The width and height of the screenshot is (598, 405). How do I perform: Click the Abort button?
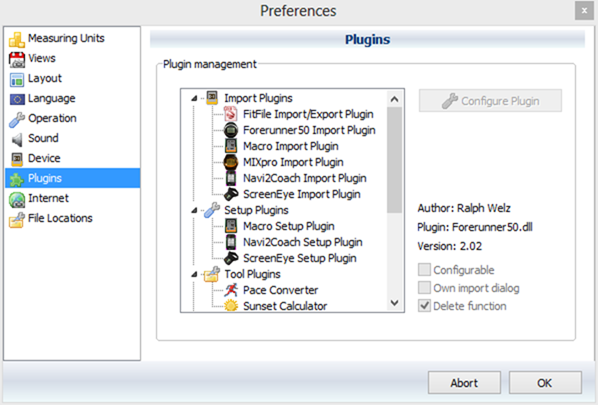click(464, 382)
